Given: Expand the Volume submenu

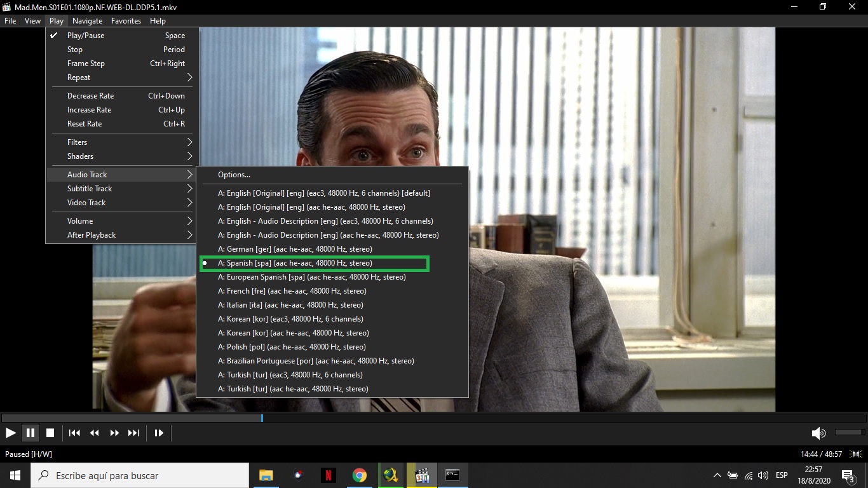Looking at the screenshot, I should click(x=122, y=221).
